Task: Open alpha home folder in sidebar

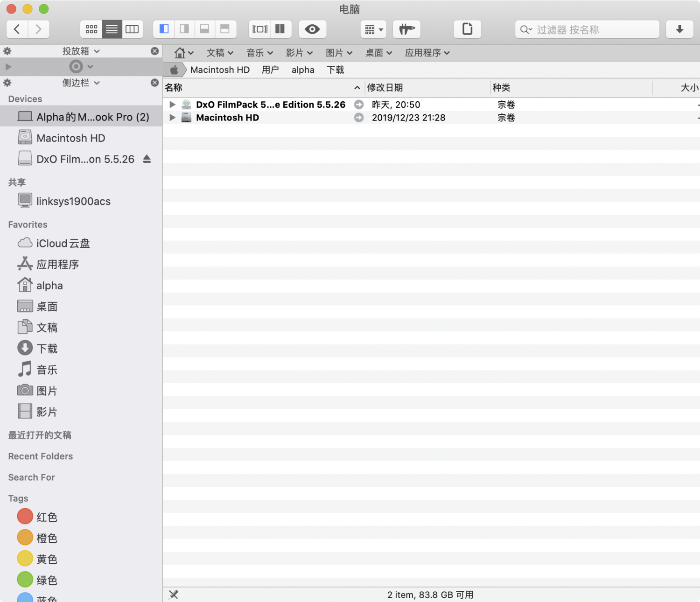Action: [81, 286]
